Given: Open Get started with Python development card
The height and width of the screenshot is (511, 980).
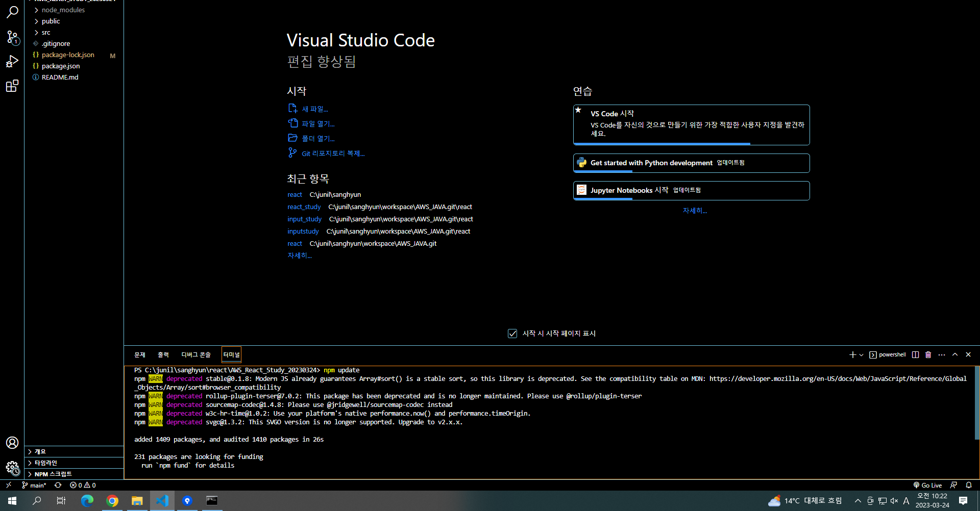Looking at the screenshot, I should tap(692, 163).
